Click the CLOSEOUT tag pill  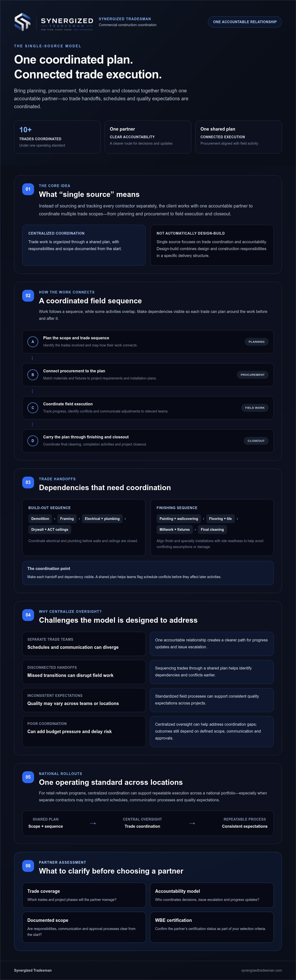pyautogui.click(x=256, y=441)
